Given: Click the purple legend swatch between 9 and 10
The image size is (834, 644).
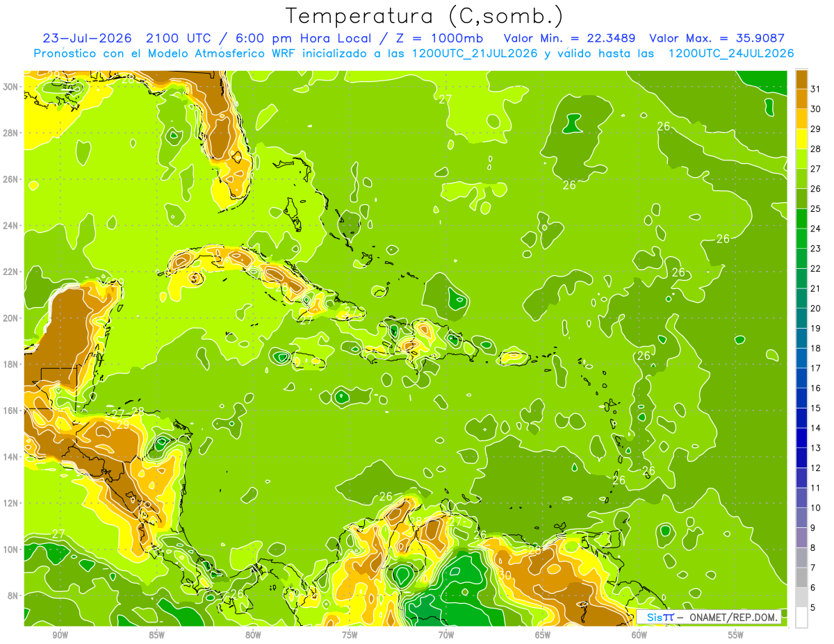Looking at the screenshot, I should (x=801, y=518).
